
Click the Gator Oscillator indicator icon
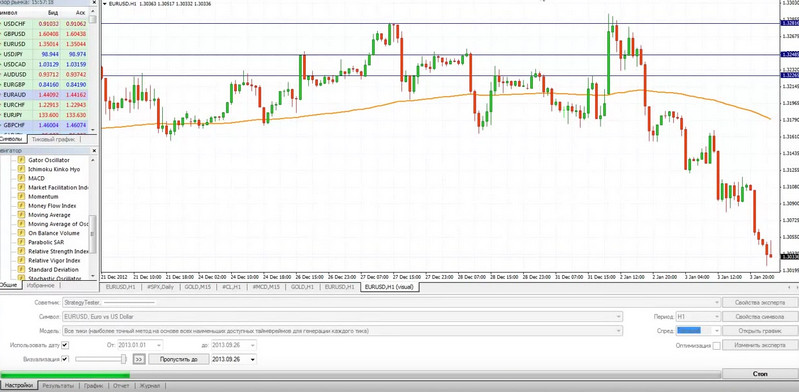(x=21, y=160)
